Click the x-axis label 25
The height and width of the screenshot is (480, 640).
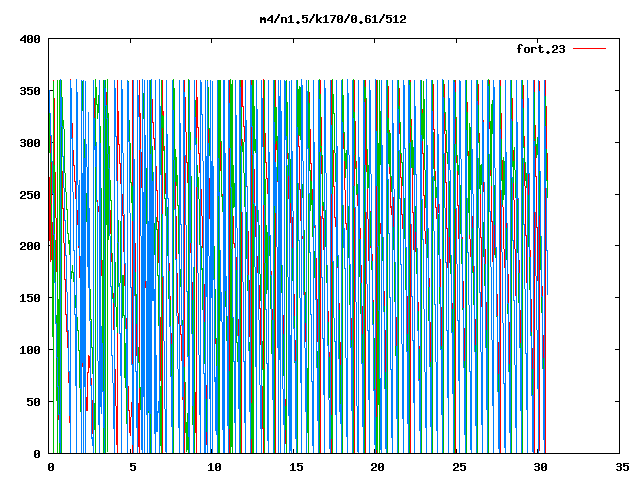pyautogui.click(x=459, y=467)
